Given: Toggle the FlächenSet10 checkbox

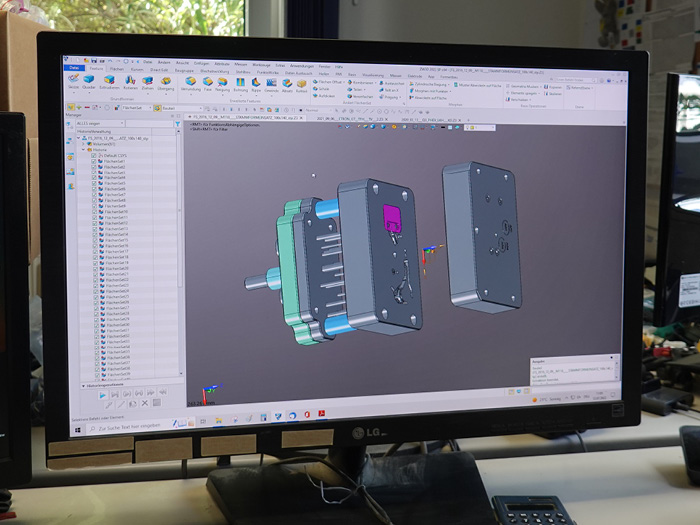Looking at the screenshot, I should pos(95,212).
